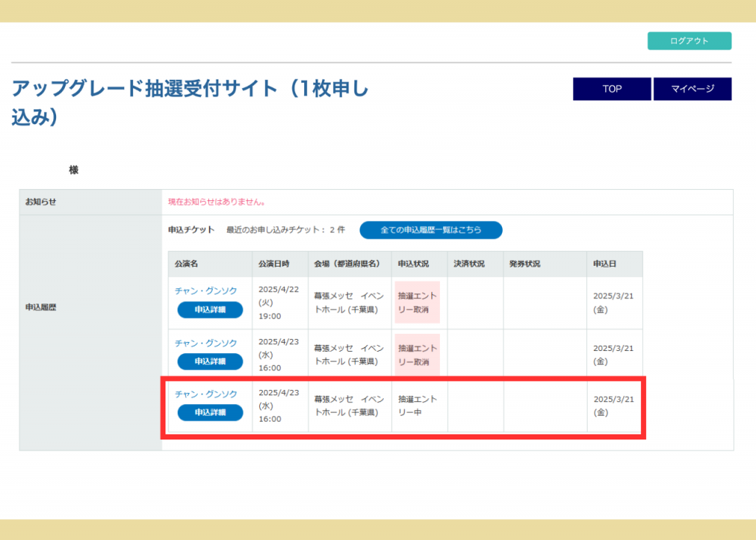Click the 申込チケット label
Screen dimensions: 756x540
click(191, 230)
